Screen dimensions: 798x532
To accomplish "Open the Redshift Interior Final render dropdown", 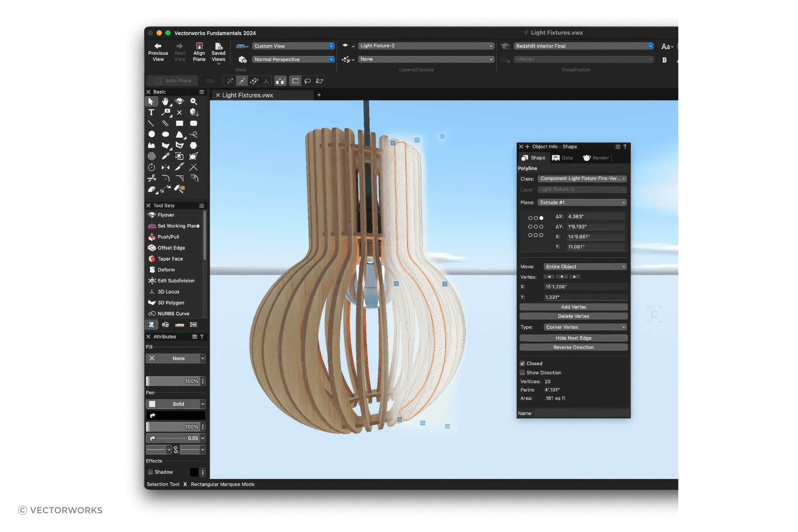I will (584, 46).
